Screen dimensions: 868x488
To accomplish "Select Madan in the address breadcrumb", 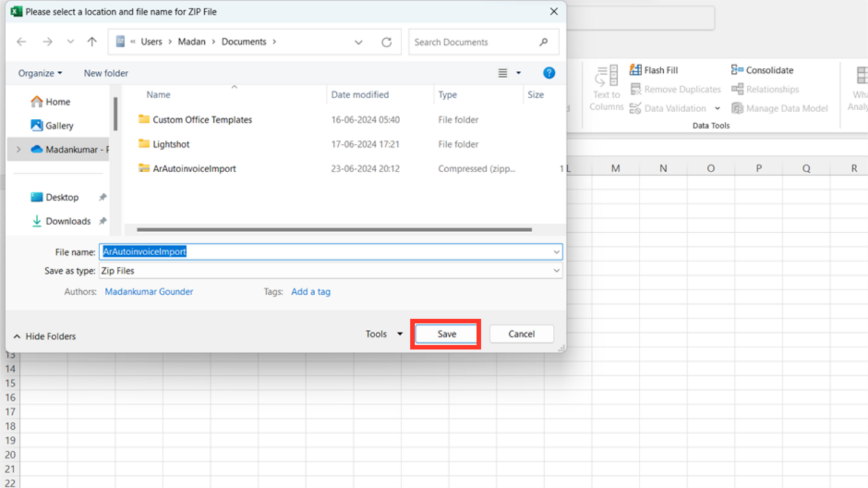I will click(192, 42).
